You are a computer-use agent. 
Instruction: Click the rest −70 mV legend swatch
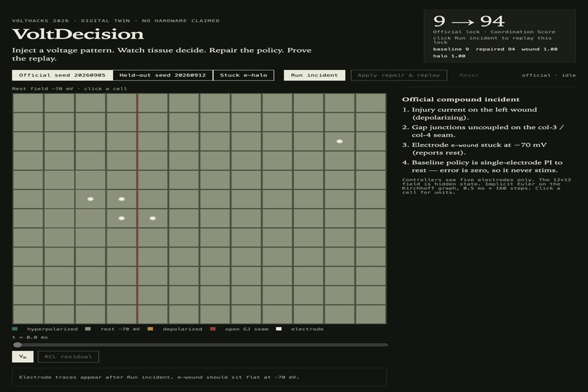coord(88,329)
